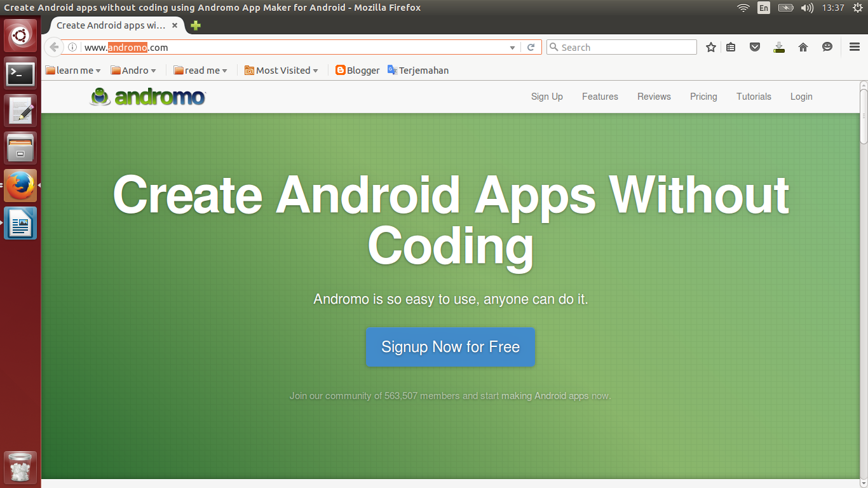Open the Reviews nav item
The height and width of the screenshot is (488, 868).
654,97
